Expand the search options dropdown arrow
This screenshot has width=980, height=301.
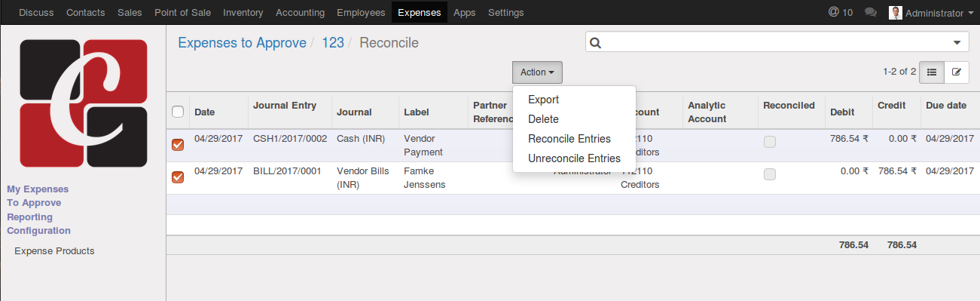point(957,43)
